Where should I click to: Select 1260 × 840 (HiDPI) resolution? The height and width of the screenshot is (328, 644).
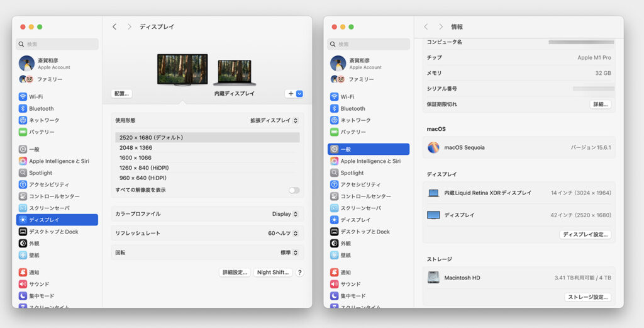click(208, 167)
